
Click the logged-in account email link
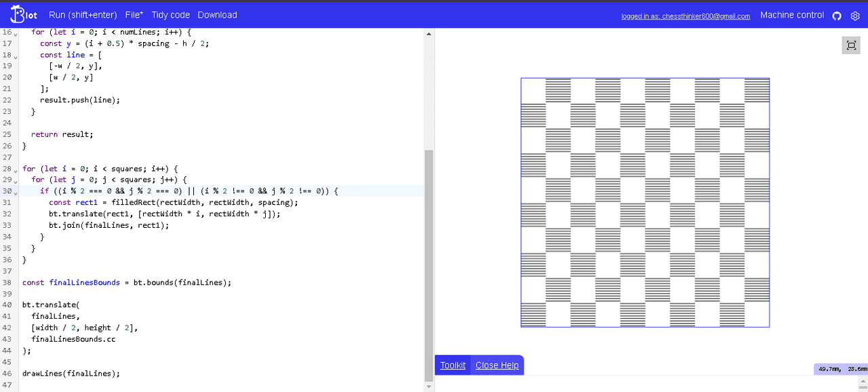[685, 16]
